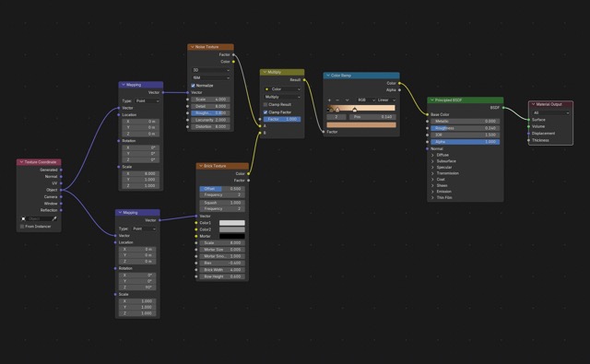Viewport: 590px width, 364px height.
Task: Click the Reflection output socket
Action: pos(61,210)
